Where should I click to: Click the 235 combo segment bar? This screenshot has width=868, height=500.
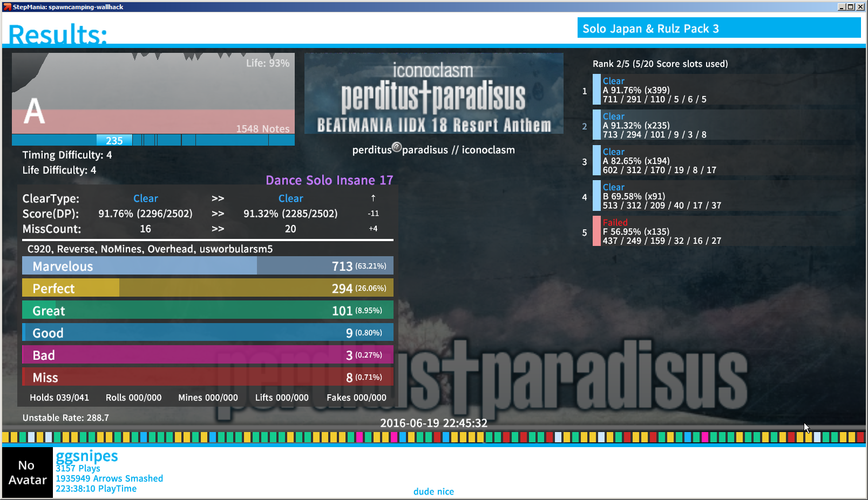point(114,140)
